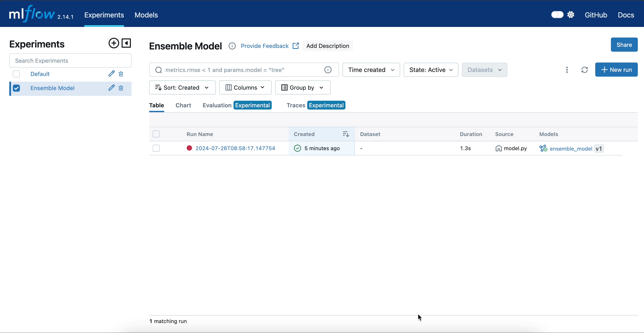Sort runs by the Created column icon

click(346, 134)
